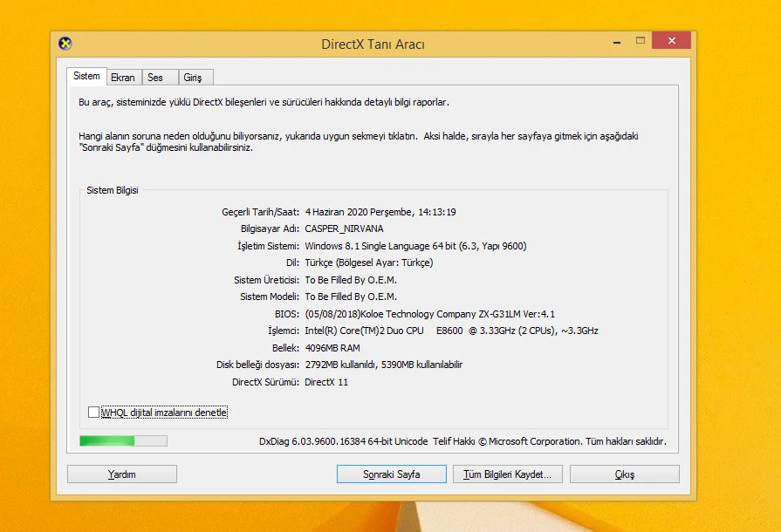Click the DirectX 11 version value
The image size is (781, 532).
(326, 382)
